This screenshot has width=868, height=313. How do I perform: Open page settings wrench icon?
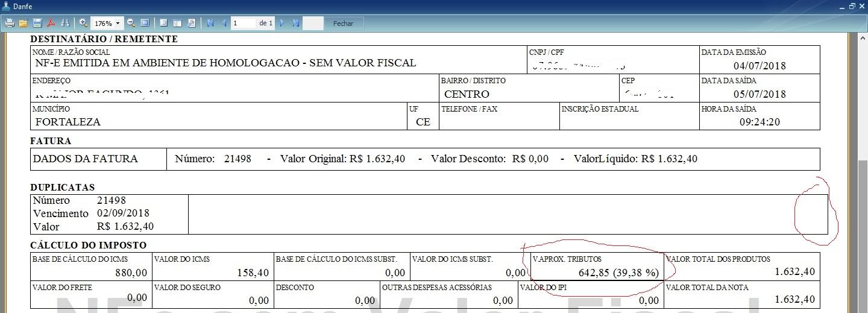coord(192,23)
